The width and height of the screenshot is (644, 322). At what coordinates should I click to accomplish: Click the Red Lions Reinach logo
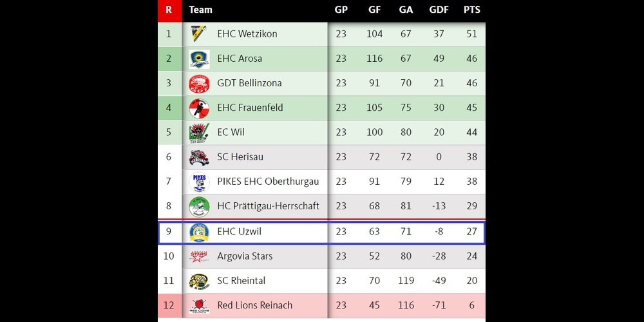199,305
